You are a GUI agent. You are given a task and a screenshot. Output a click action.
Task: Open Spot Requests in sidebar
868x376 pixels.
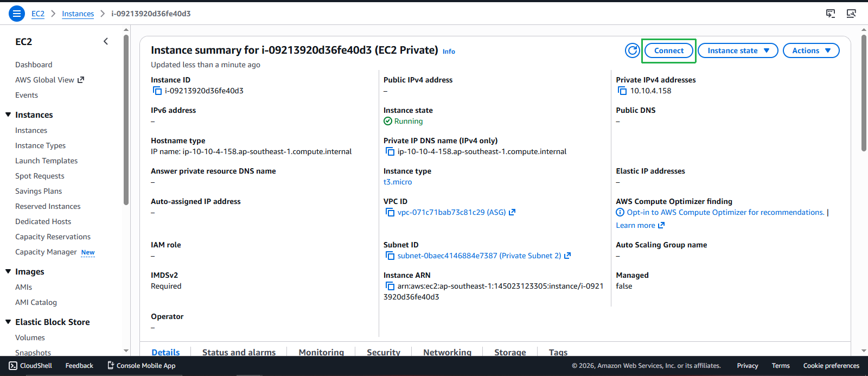coord(40,176)
